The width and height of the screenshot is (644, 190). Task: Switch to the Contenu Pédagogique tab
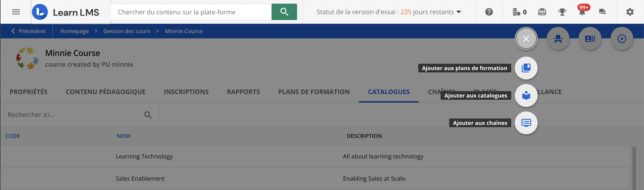pyautogui.click(x=105, y=92)
